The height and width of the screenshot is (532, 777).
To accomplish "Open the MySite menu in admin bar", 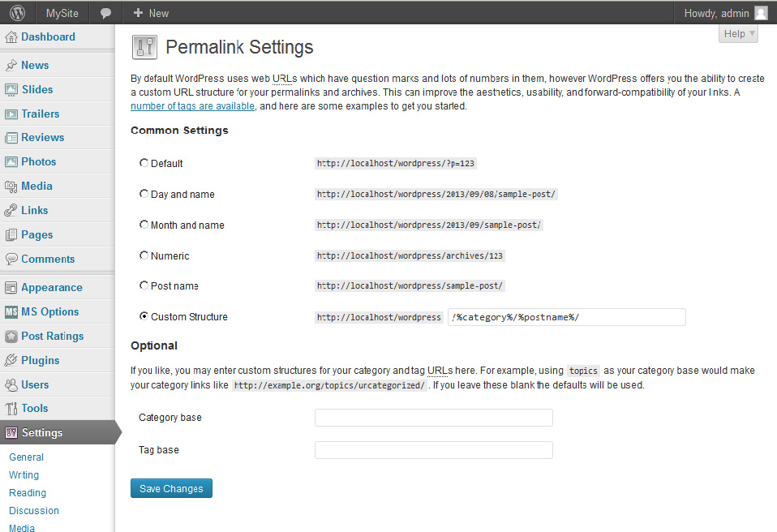I will tap(62, 13).
